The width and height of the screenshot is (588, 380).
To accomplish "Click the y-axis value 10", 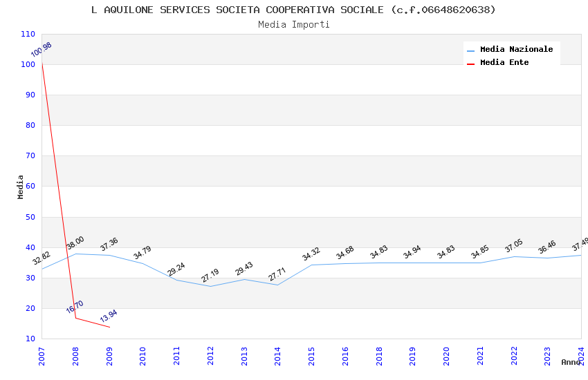I will point(30,339).
